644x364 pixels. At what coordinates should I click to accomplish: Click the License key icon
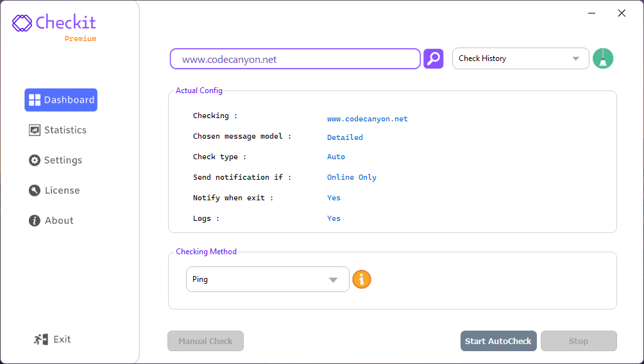35,191
